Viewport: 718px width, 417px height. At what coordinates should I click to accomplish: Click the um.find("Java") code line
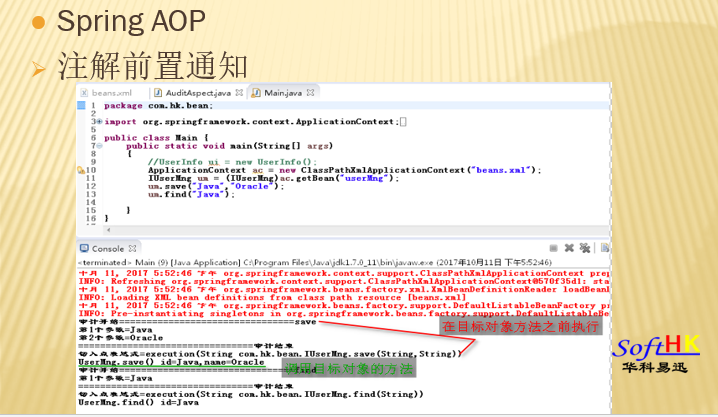pos(191,195)
